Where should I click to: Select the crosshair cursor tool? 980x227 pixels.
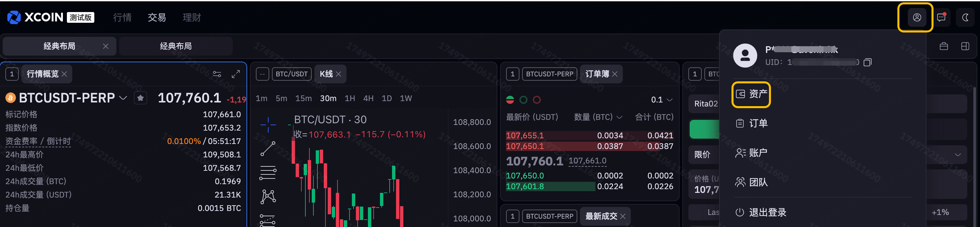coord(268,125)
